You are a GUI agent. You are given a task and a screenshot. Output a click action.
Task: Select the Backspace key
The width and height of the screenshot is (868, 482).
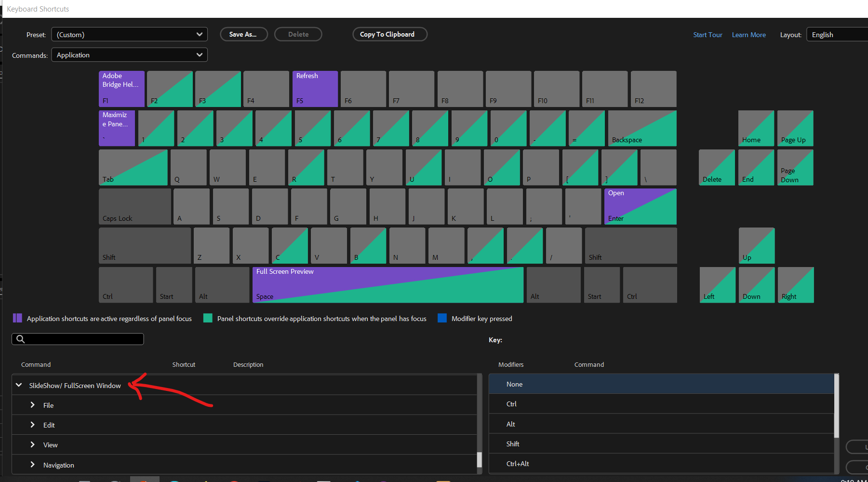(641, 128)
